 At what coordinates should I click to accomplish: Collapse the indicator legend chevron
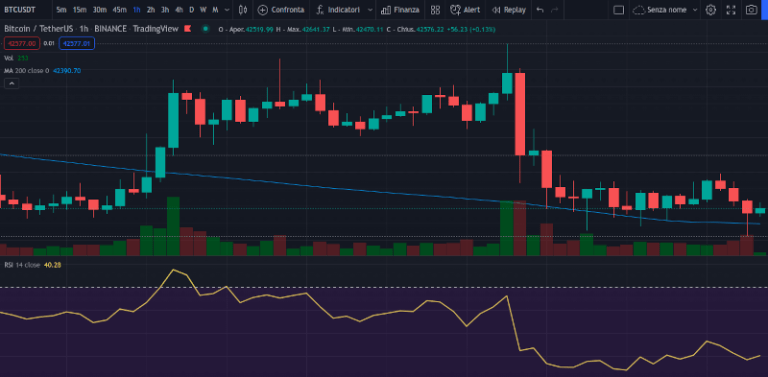[12, 84]
